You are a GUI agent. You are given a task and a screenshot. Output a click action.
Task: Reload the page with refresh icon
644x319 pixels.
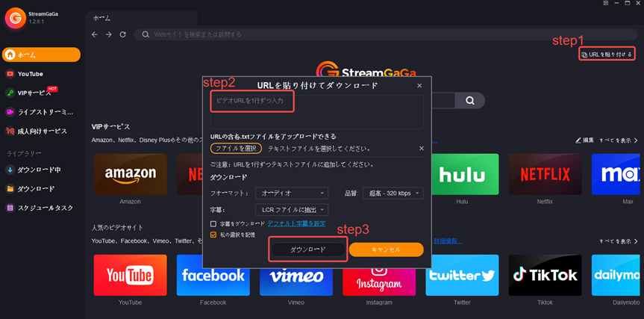coord(123,34)
